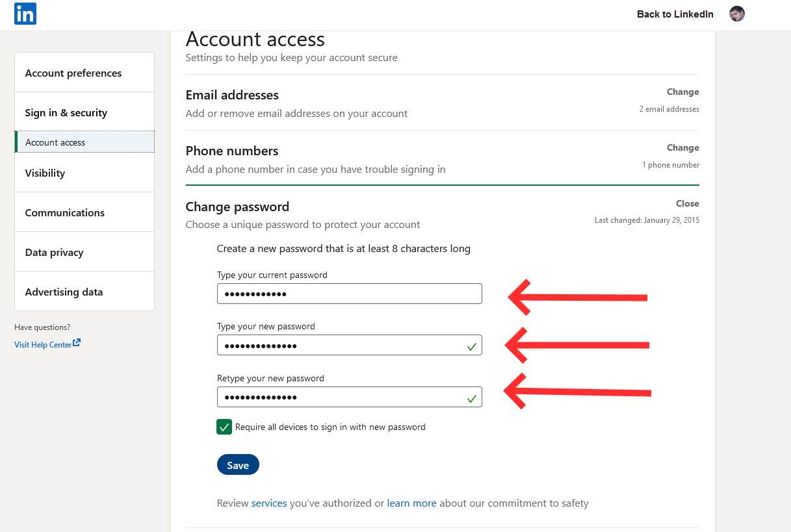This screenshot has height=532, width=791.
Task: Expand the Email addresses Change option
Action: (x=682, y=92)
